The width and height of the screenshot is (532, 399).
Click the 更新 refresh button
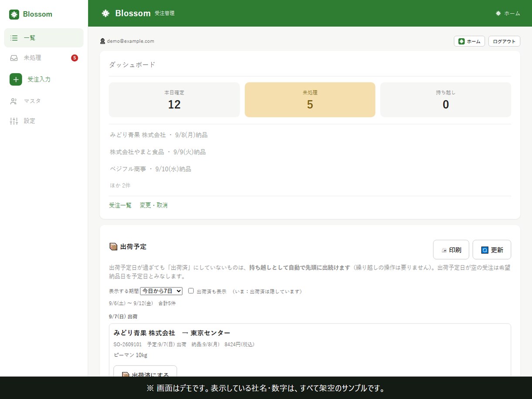[x=492, y=250]
